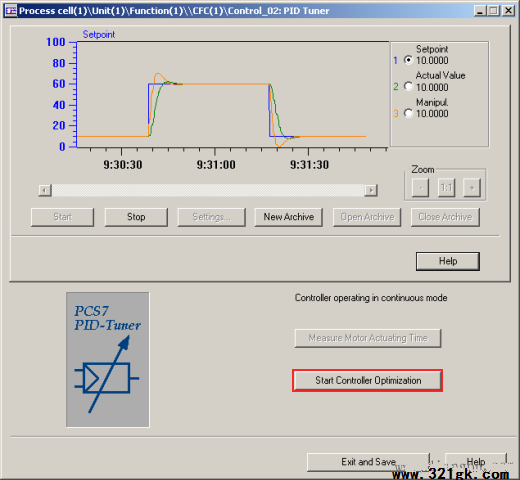
Task: Click the scrollbar right arrow
Action: click(x=371, y=190)
